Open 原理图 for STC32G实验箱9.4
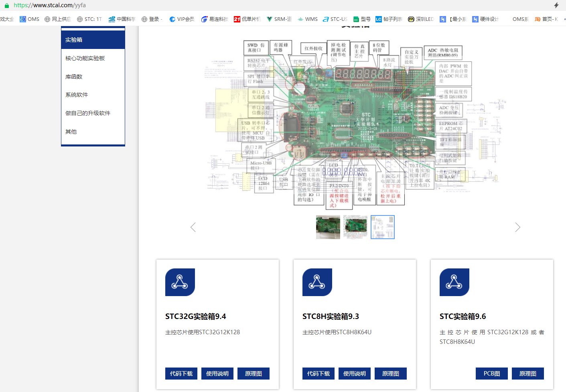Screen dimensions: 566x392 [254, 374]
